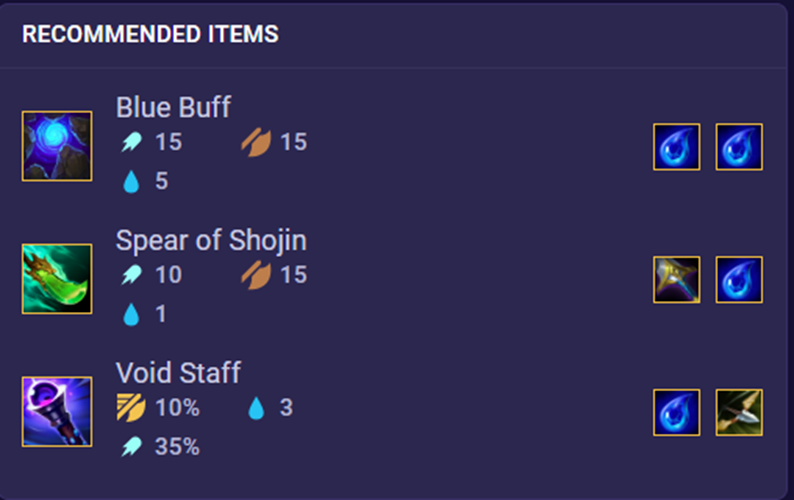The height and width of the screenshot is (500, 794).
Task: Click the left Tear component in Blue Buff row
Action: (x=677, y=147)
